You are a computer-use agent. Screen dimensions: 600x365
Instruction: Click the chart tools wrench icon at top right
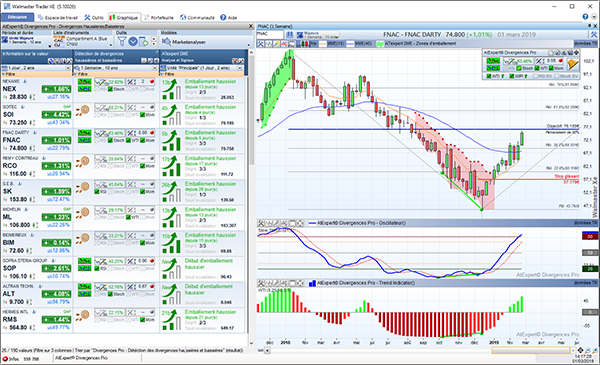pyautogui.click(x=593, y=34)
